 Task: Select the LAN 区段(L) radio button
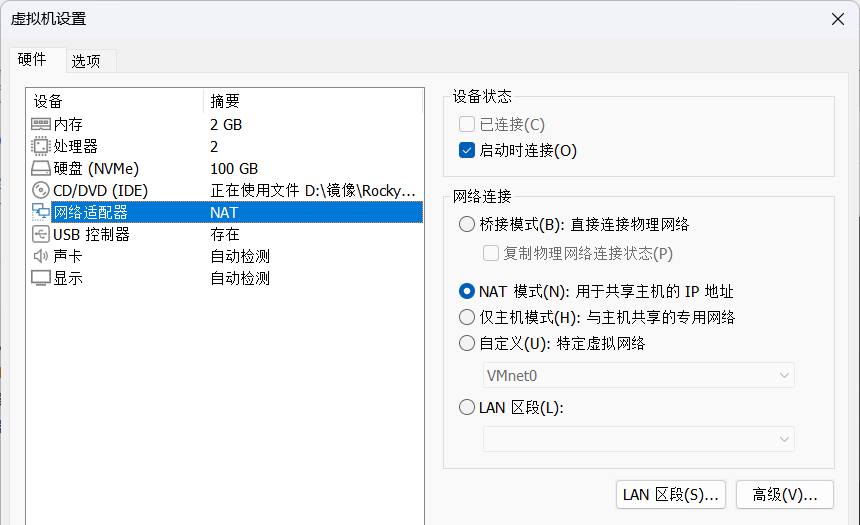(x=467, y=408)
